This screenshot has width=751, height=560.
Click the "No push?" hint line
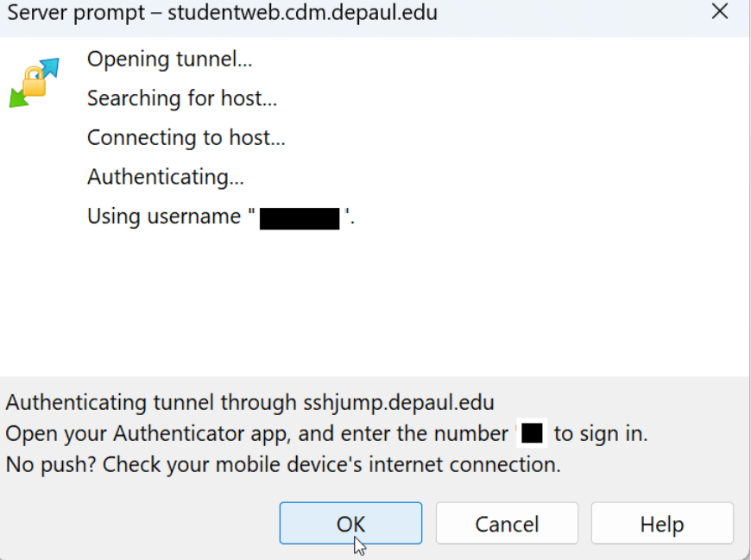point(283,464)
